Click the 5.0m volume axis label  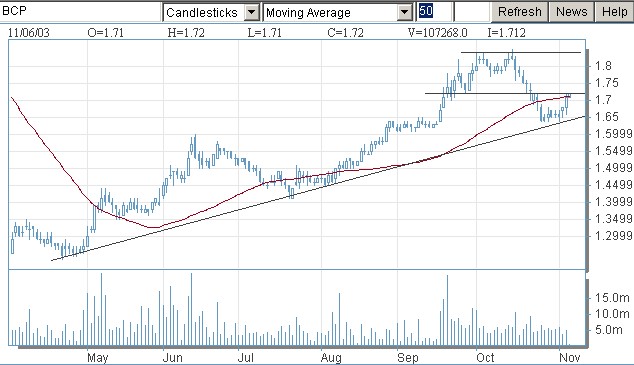(609, 330)
